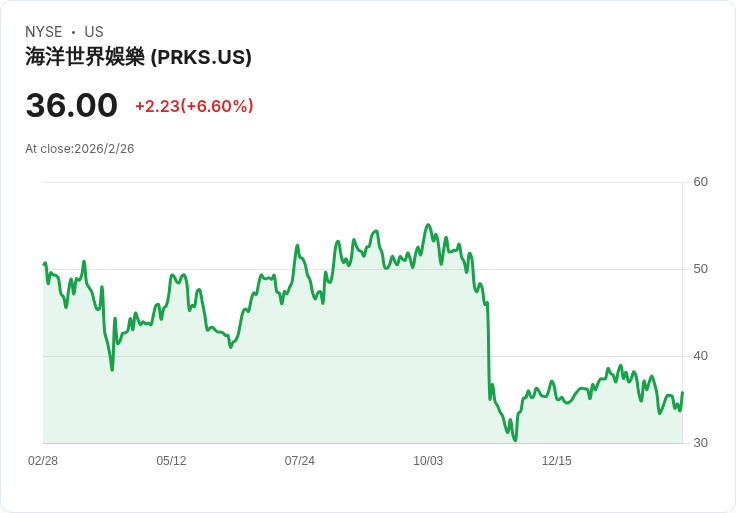
Task: Click the steep vertical drop on the price line
Action: coord(488,350)
